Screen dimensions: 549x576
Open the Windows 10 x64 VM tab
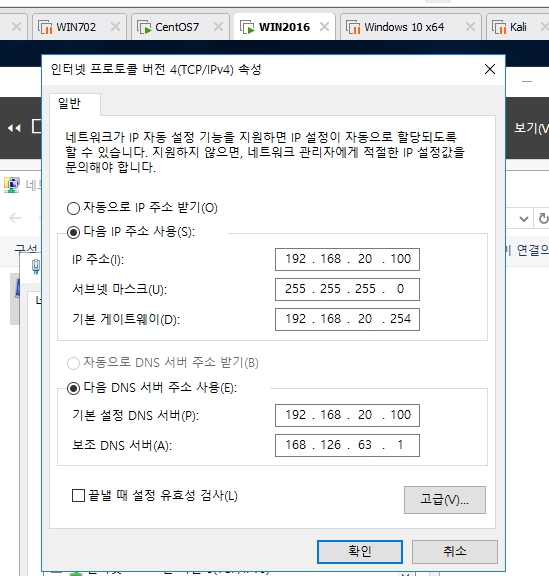pos(410,27)
